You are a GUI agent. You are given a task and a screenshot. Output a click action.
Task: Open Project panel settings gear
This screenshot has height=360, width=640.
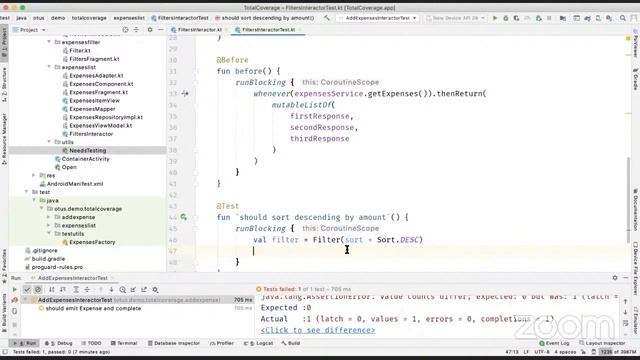pyautogui.click(x=150, y=30)
